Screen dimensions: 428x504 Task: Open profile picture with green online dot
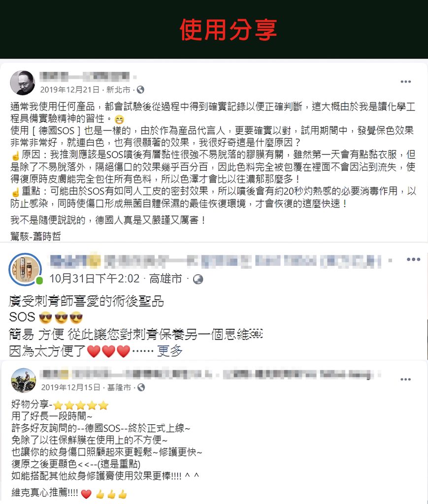point(25,269)
